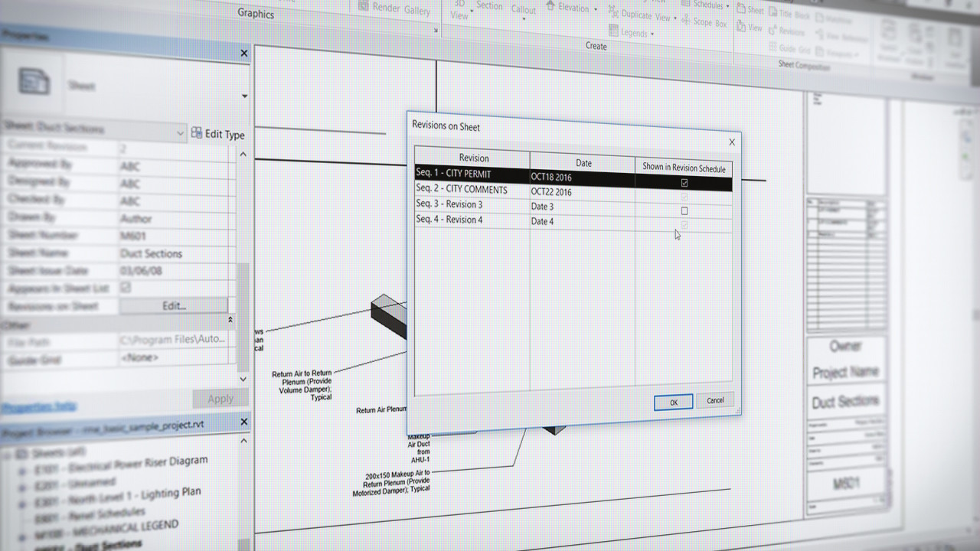This screenshot has width=980, height=551.
Task: Click the Project Browser scroll up arrow
Action: coord(243,441)
